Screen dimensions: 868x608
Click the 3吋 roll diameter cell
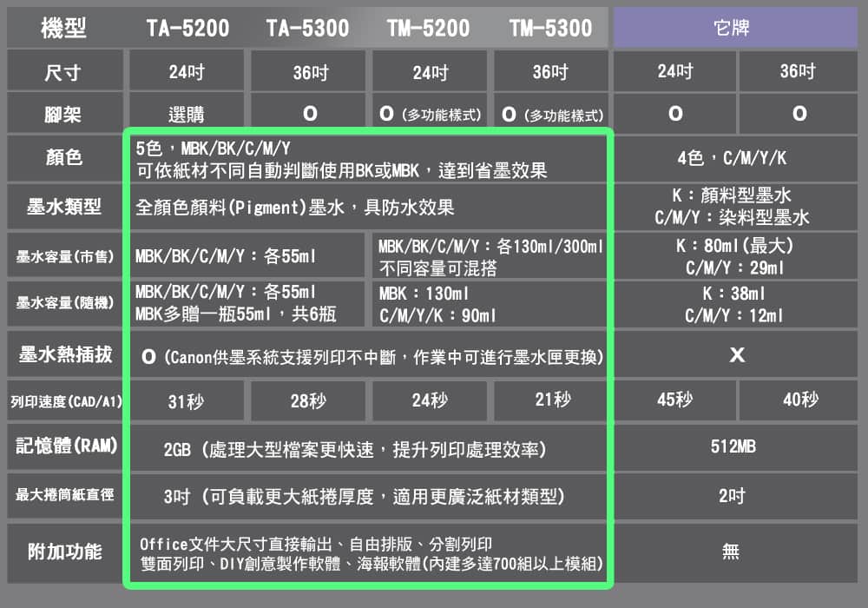[367, 497]
